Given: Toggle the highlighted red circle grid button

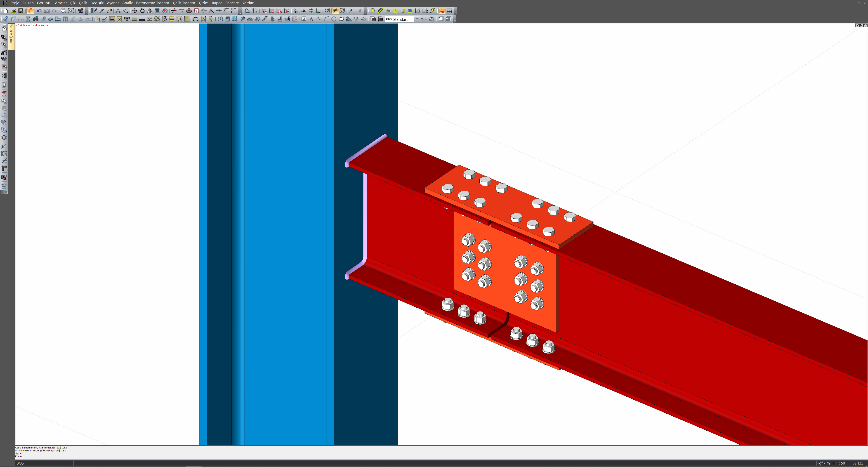Looking at the screenshot, I should pyautogui.click(x=441, y=11).
